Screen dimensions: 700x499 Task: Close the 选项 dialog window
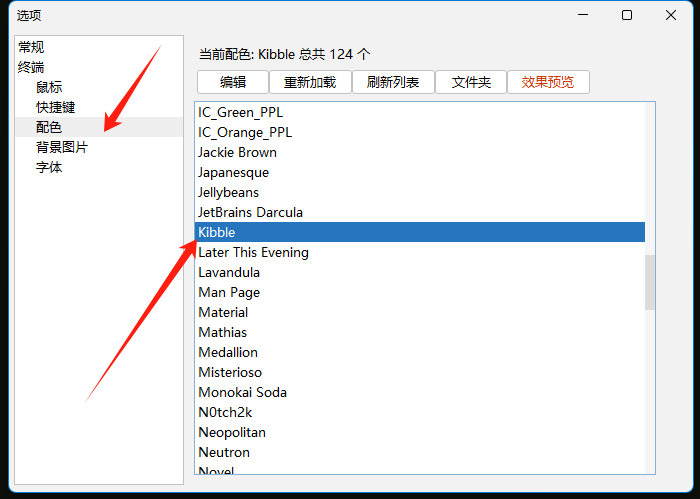point(671,15)
